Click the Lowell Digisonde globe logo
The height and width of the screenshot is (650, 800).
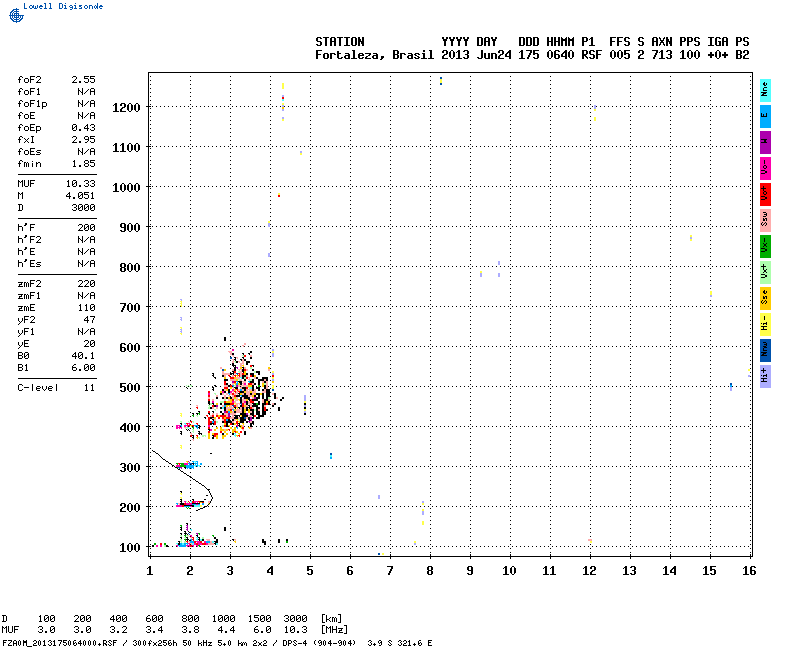click(x=16, y=15)
